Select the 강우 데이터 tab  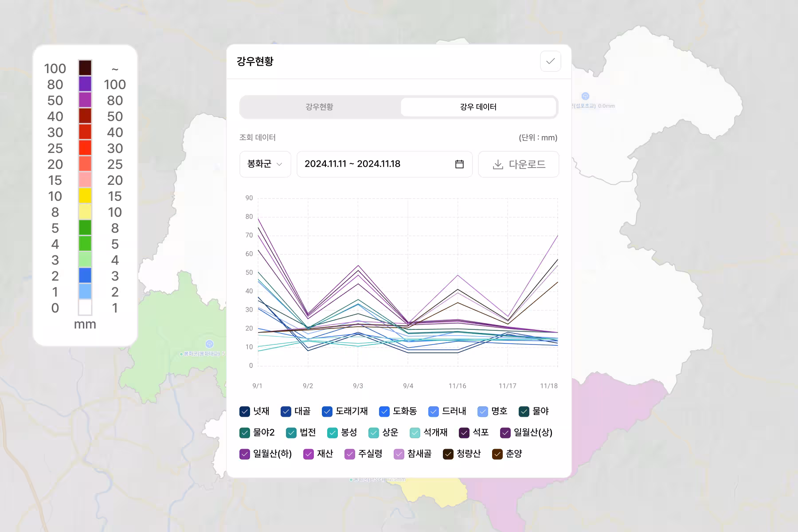coord(478,107)
